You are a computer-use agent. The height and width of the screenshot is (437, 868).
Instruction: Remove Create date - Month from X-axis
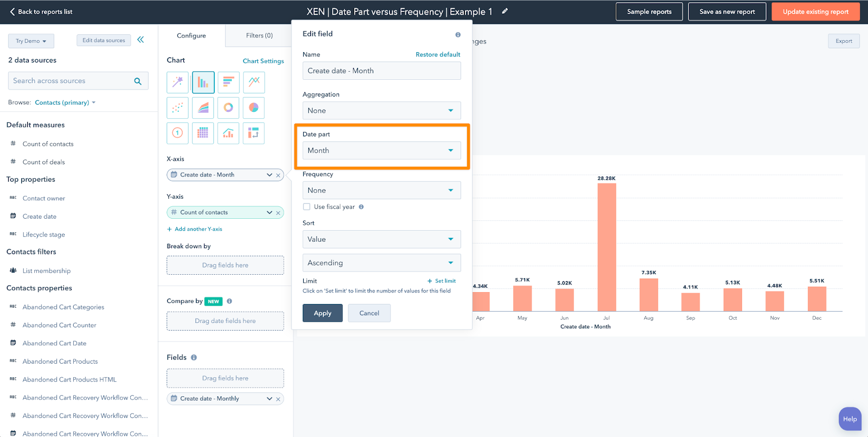tap(278, 175)
